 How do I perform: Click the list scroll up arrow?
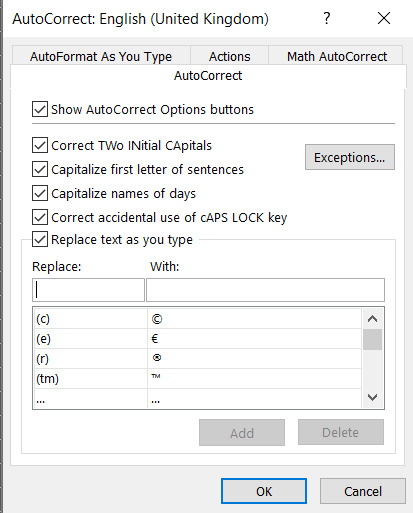372,319
